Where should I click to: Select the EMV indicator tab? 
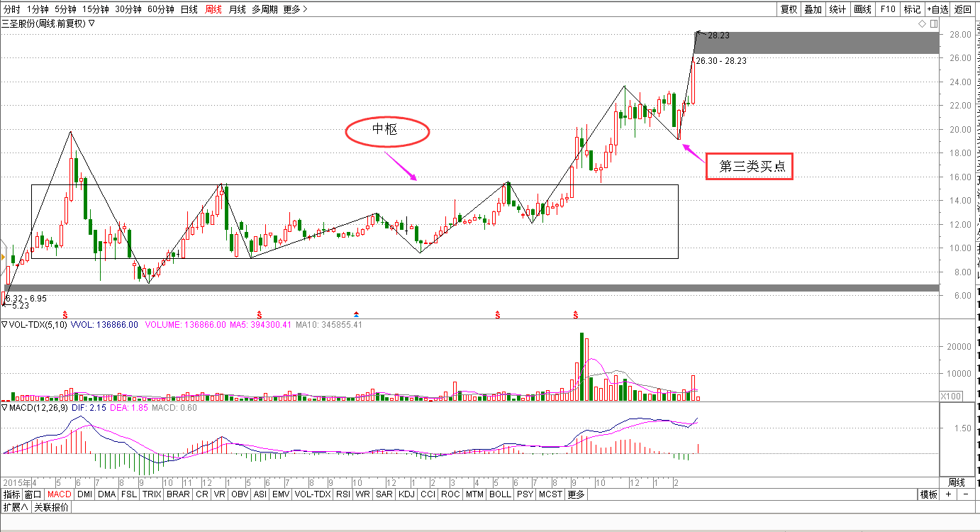(x=281, y=494)
